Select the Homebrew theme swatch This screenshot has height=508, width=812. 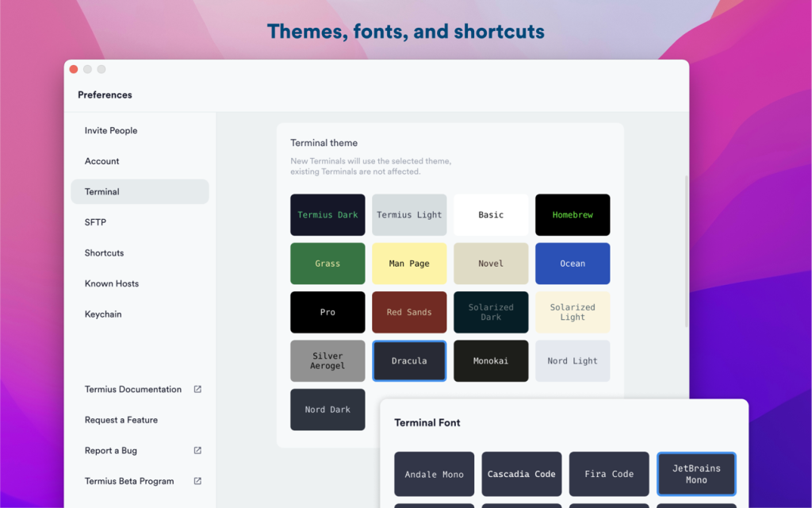(x=573, y=215)
